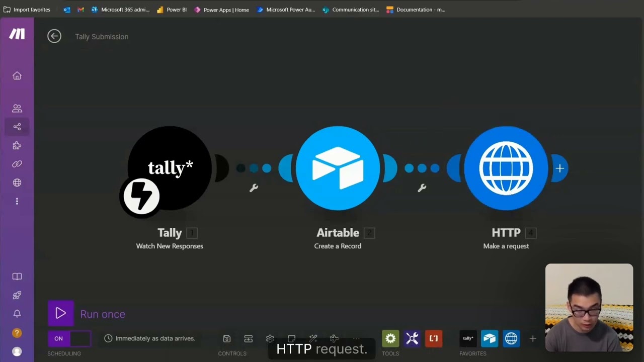The image size is (644, 362).
Task: Click the Tally module name label
Action: [x=170, y=233]
